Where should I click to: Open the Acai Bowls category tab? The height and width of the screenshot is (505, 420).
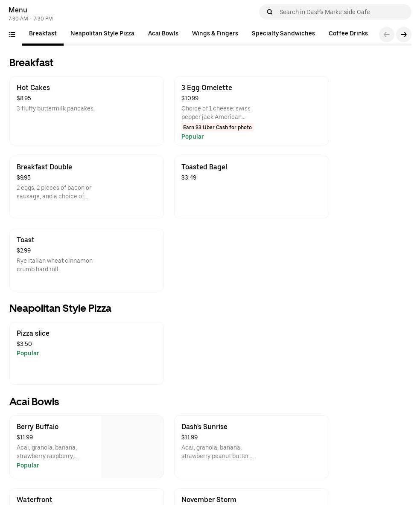click(x=163, y=33)
